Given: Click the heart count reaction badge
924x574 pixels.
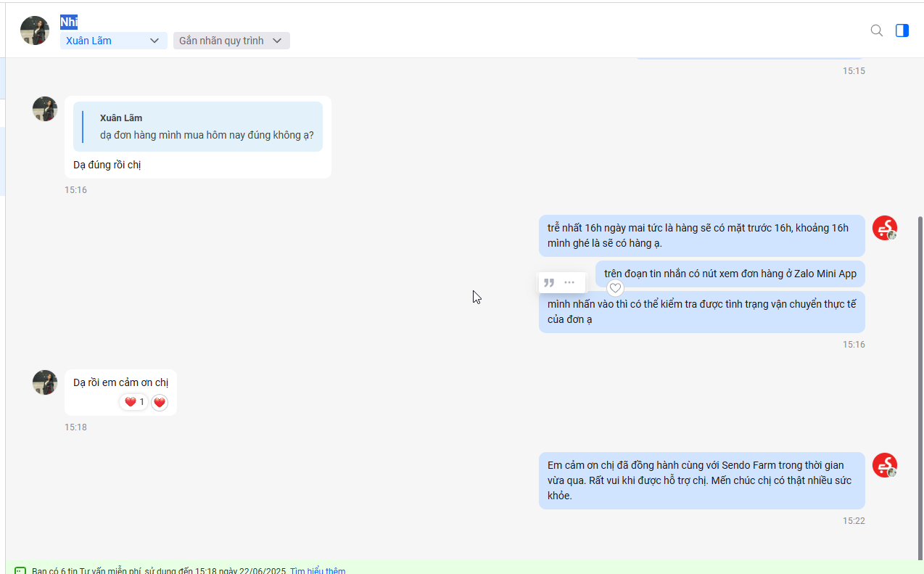Looking at the screenshot, I should click(134, 402).
